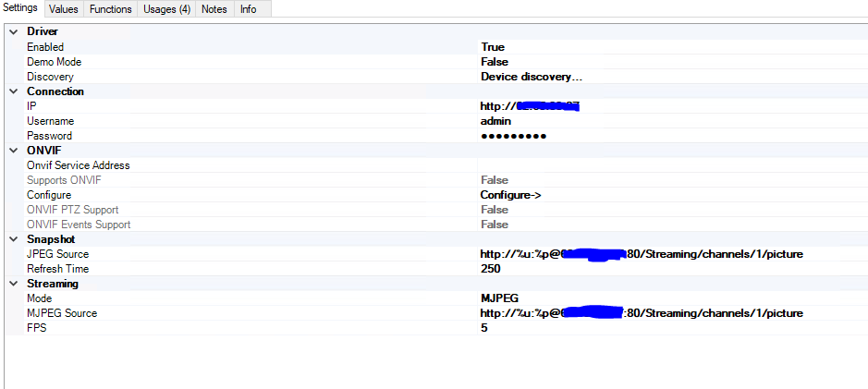Collapse the Snapshot section chevron

coord(13,239)
